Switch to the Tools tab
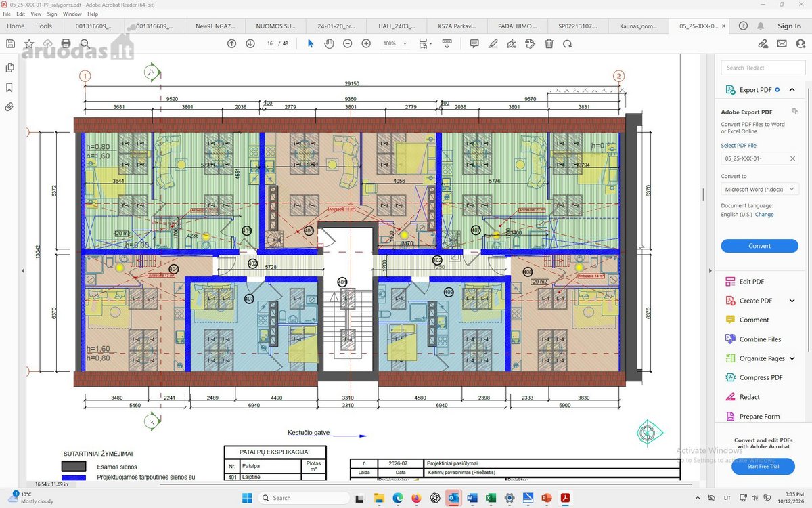Viewport: 812px width, 508px height. 45,26
